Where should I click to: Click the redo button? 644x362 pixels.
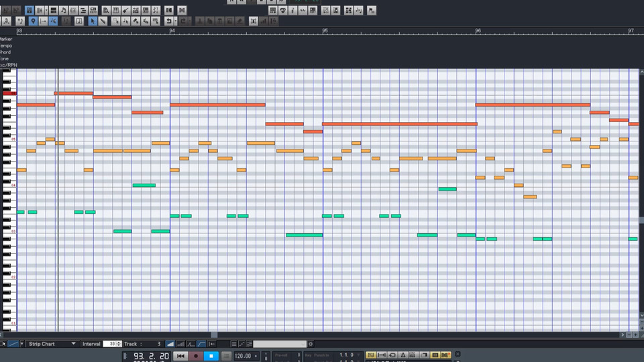(x=183, y=21)
